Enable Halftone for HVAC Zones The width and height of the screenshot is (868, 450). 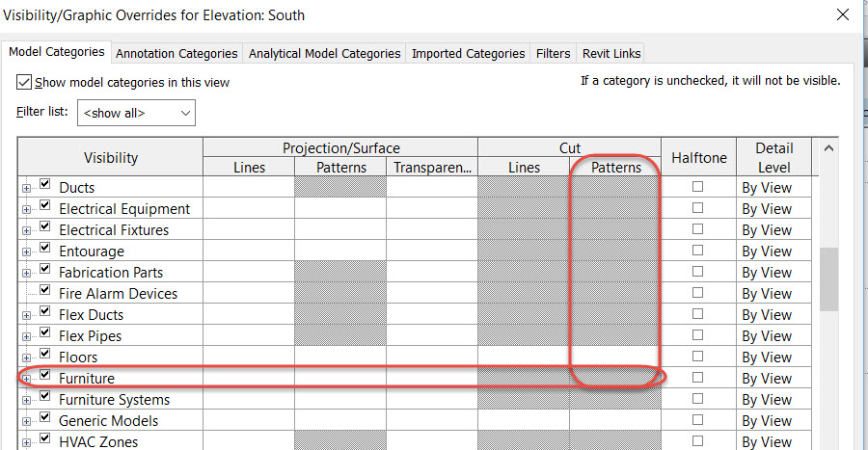click(697, 440)
